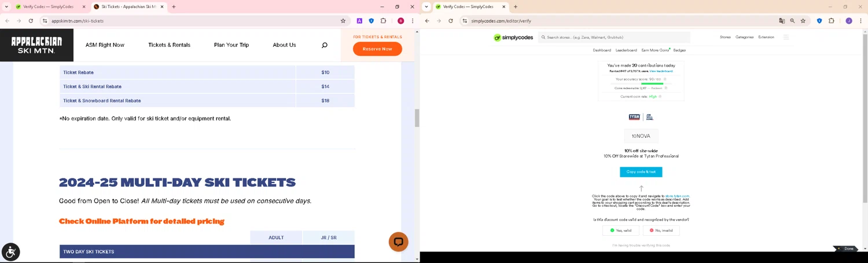Open the 'ASM Right Now' menu
The width and height of the screenshot is (868, 263).
pos(105,45)
